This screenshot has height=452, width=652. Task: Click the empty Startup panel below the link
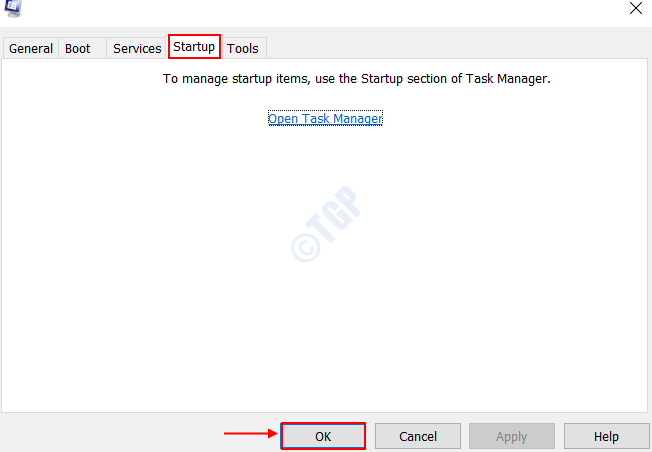[324, 270]
